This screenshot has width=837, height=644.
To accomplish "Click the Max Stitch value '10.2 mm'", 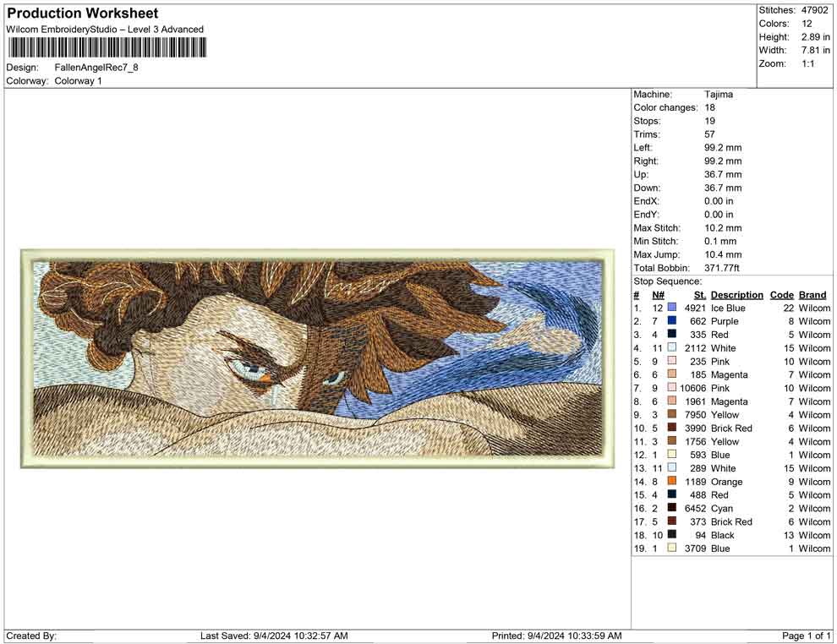I will [x=723, y=228].
